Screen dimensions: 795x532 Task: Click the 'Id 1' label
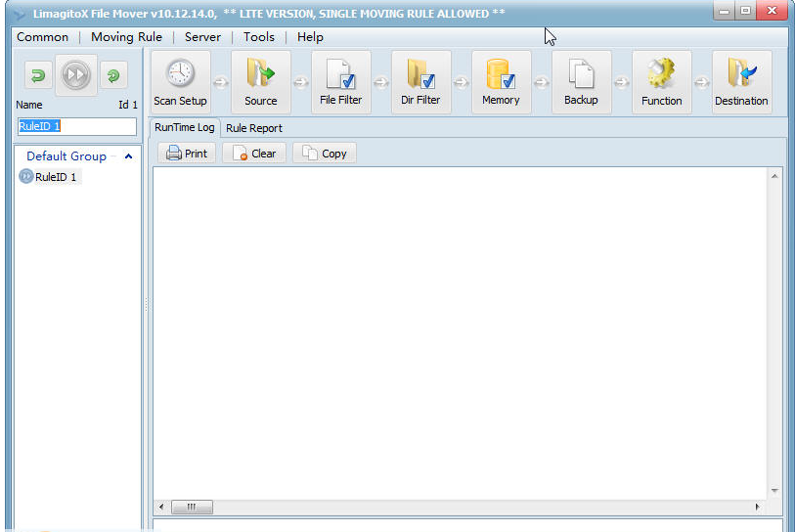pos(128,105)
